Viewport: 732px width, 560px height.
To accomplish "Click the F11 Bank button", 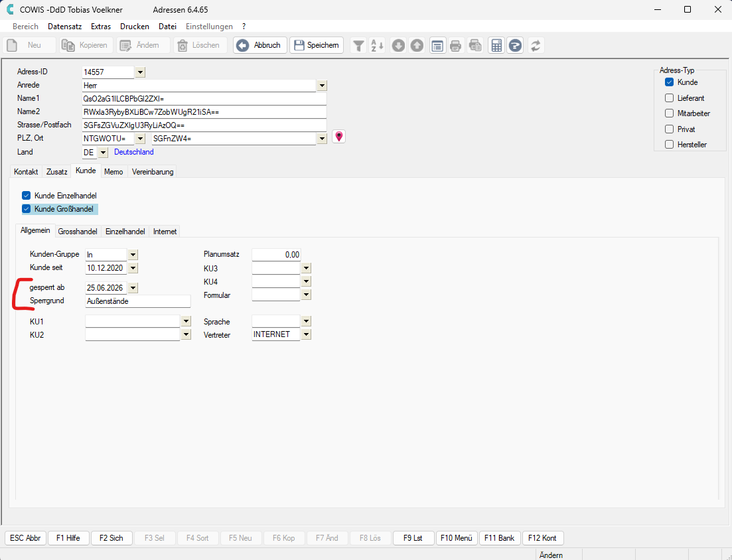I will click(x=500, y=538).
